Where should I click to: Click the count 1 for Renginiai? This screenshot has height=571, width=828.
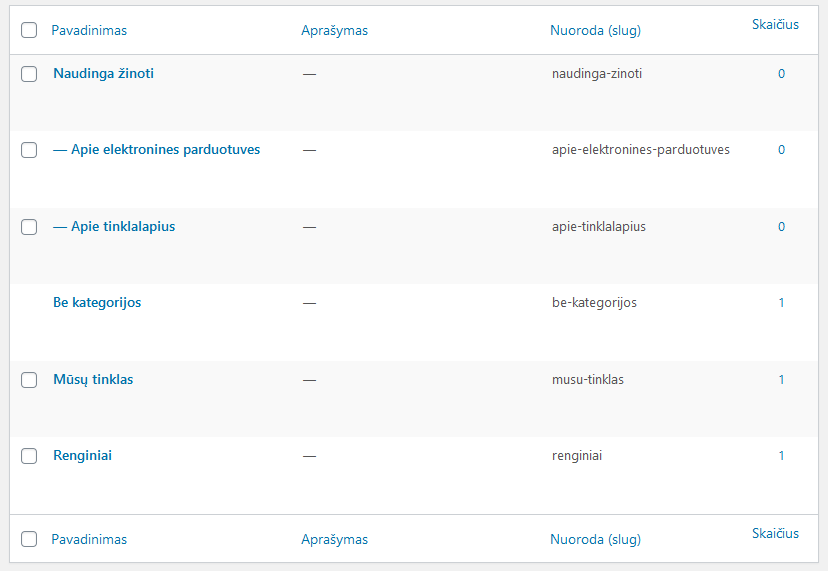tap(781, 456)
